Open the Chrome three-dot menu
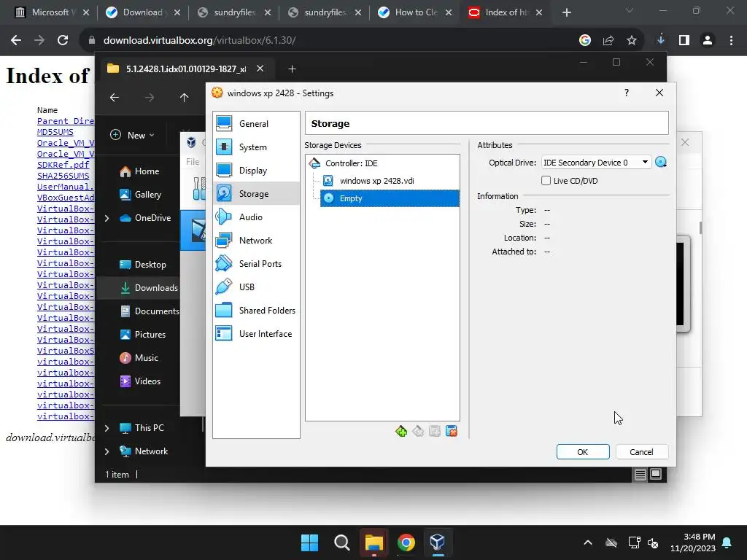The width and height of the screenshot is (747, 560). coord(731,41)
